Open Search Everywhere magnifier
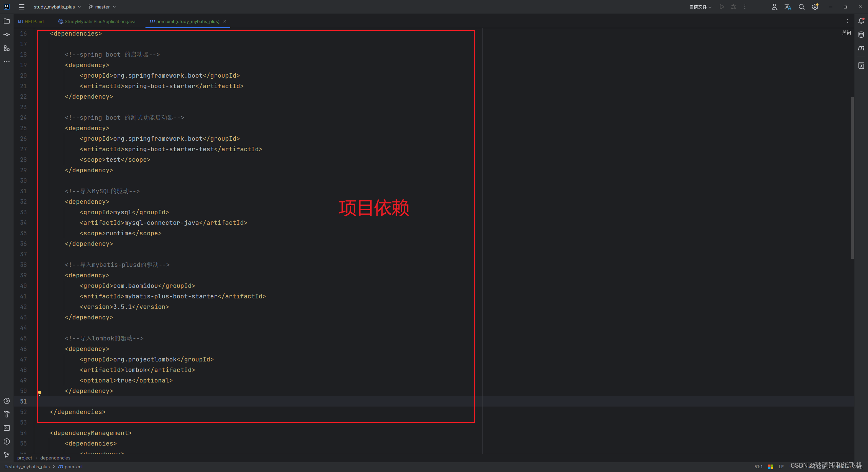Viewport: 868px width, 472px height. coord(802,7)
